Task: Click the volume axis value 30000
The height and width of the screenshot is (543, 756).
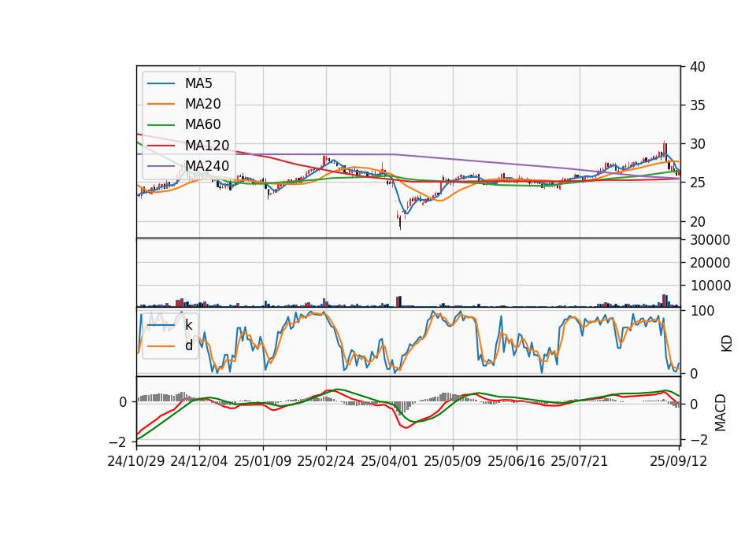Action: pyautogui.click(x=710, y=240)
